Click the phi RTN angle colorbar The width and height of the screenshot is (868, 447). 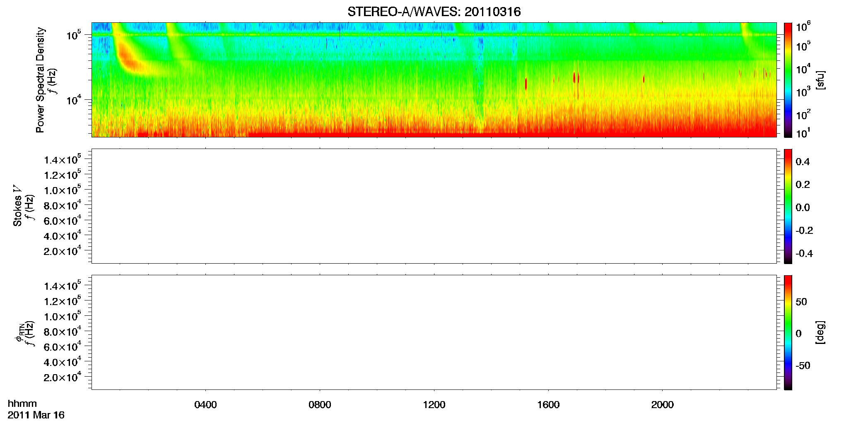788,332
